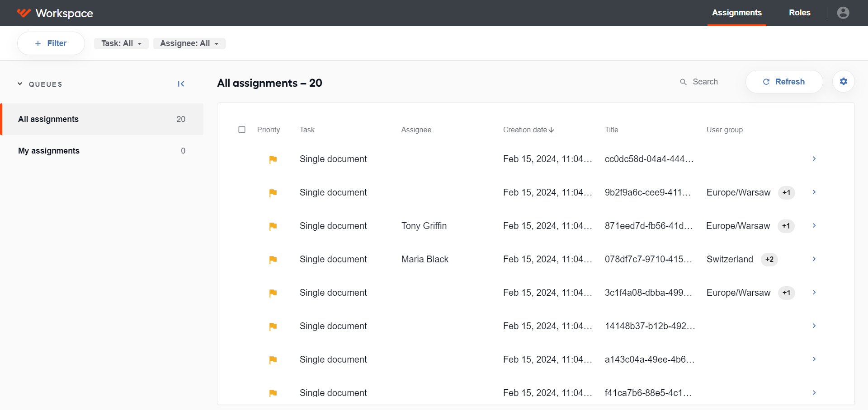868x410 pixels.
Task: Click assignee Tony Griffin cell
Action: [424, 226]
